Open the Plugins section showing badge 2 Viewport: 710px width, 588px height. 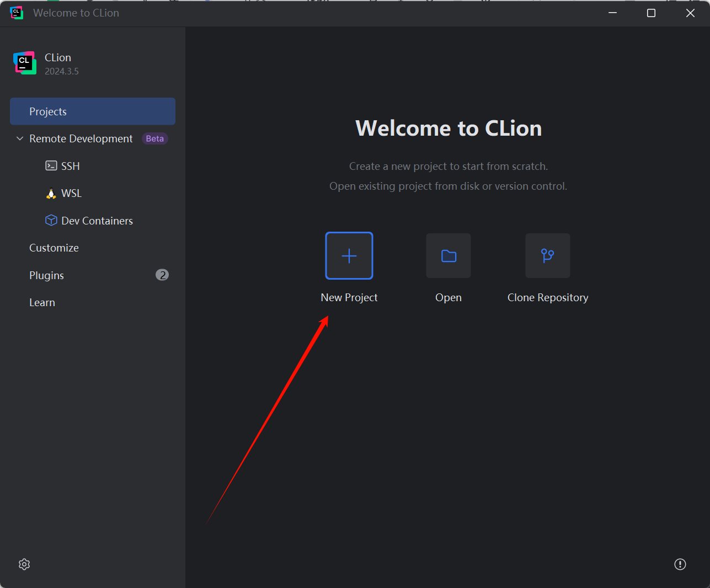[46, 275]
